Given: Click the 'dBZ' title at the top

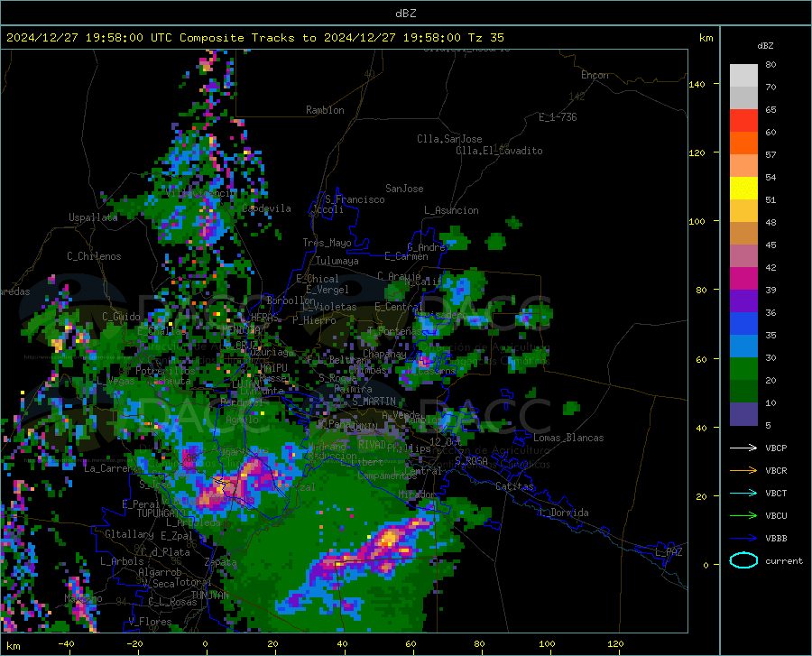Looking at the screenshot, I should click(405, 14).
